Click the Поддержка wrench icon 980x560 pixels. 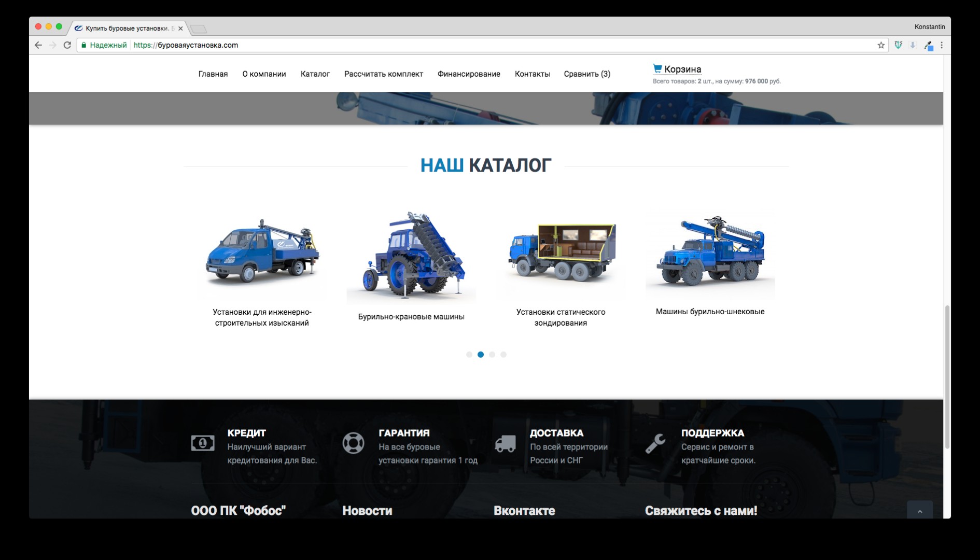(655, 444)
